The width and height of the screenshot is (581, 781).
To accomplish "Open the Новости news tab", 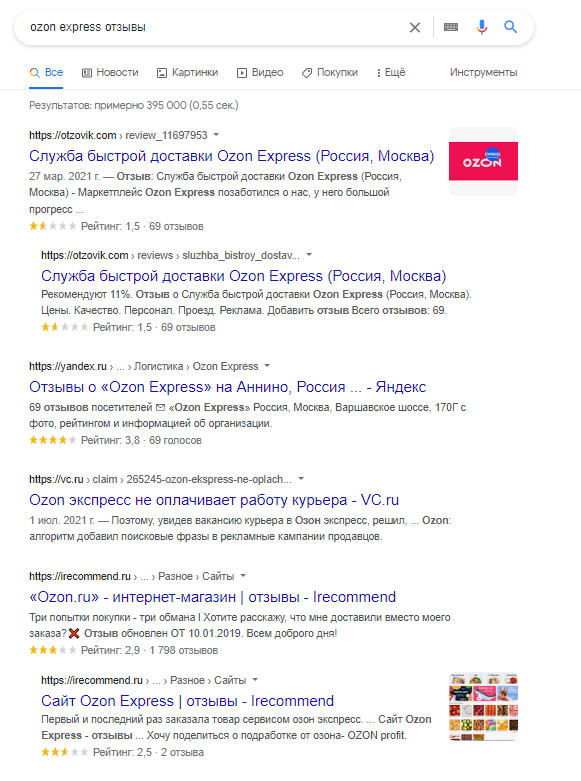I will click(x=110, y=73).
